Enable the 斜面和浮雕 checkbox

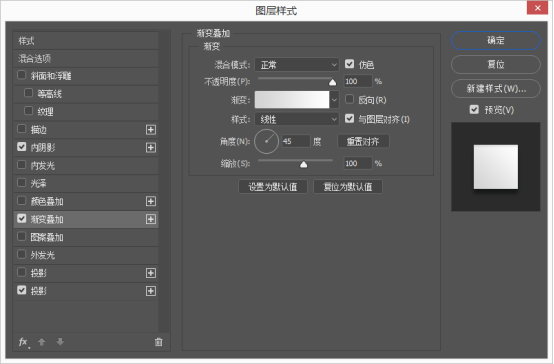point(22,75)
